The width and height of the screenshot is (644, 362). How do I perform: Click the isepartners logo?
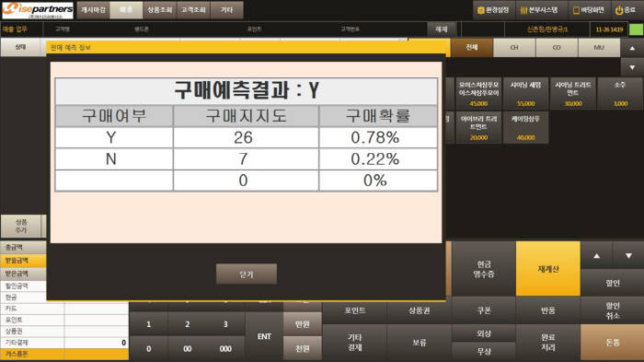click(x=38, y=10)
